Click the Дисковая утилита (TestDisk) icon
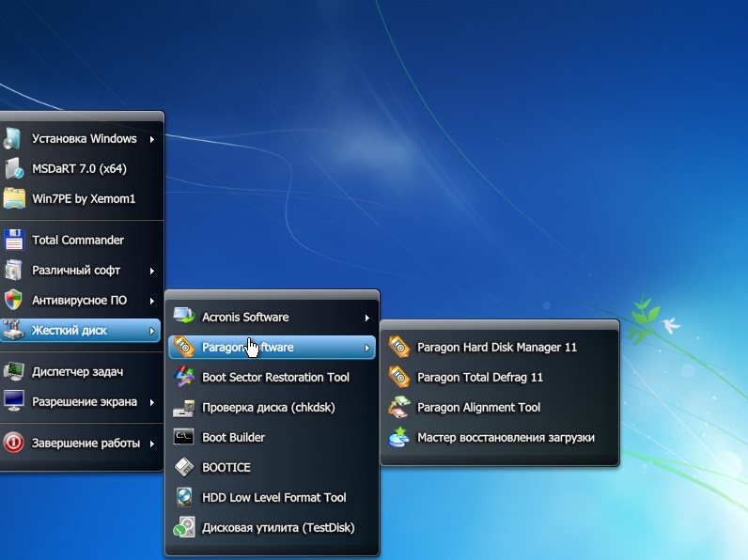 [184, 528]
